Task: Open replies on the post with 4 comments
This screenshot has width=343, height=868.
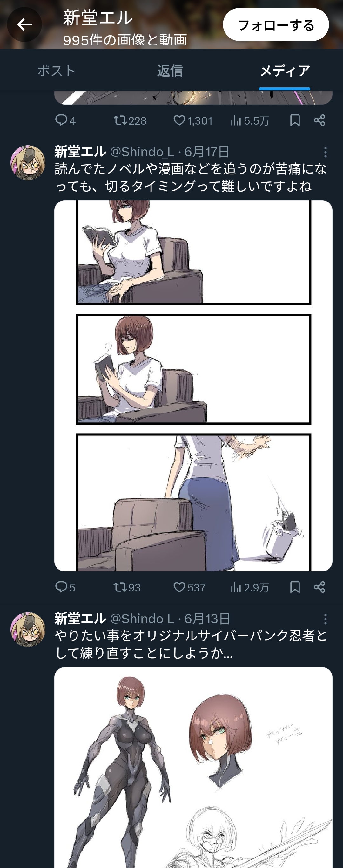Action: pyautogui.click(x=61, y=120)
